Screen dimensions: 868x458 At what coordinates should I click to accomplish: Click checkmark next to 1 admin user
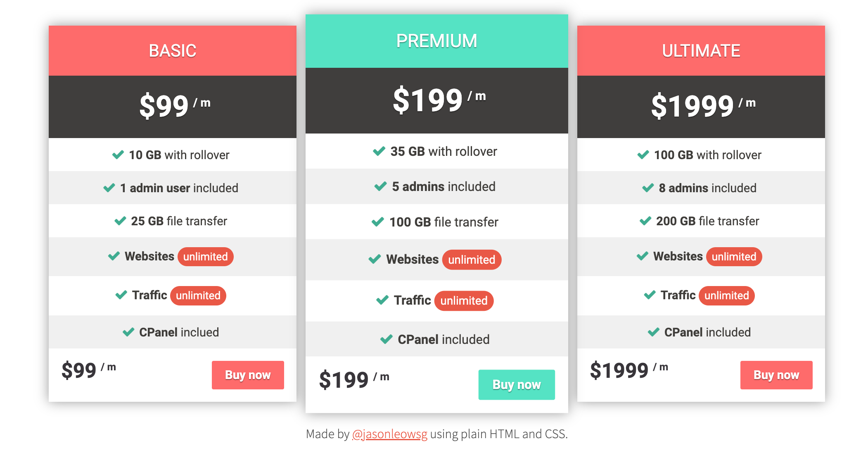tap(109, 188)
